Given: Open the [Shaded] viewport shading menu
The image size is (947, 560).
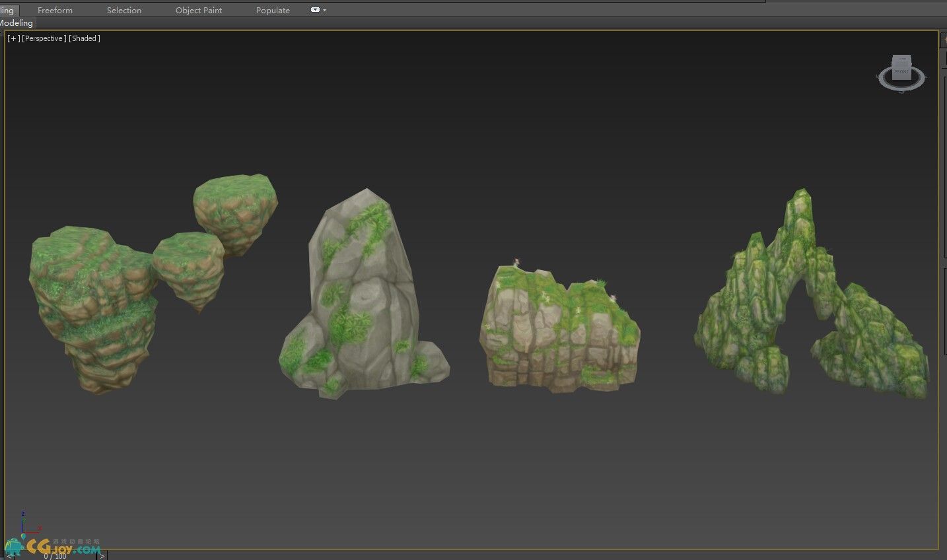Looking at the screenshot, I should tap(85, 38).
